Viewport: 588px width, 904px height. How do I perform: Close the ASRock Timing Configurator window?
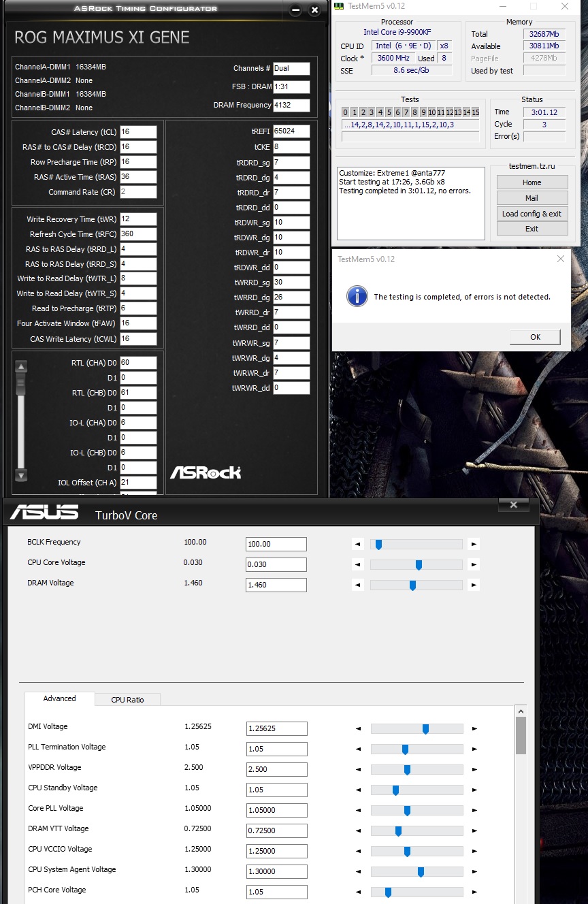click(x=314, y=10)
